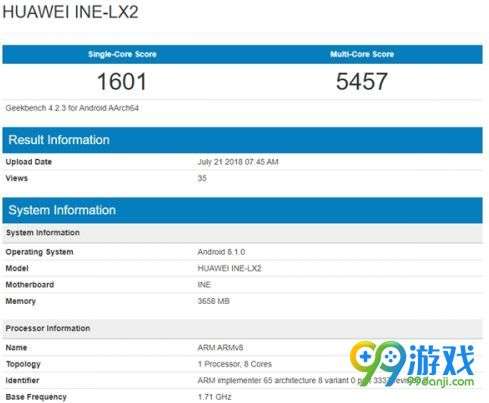
Task: Click the Name label in processor table
Action: point(16,348)
